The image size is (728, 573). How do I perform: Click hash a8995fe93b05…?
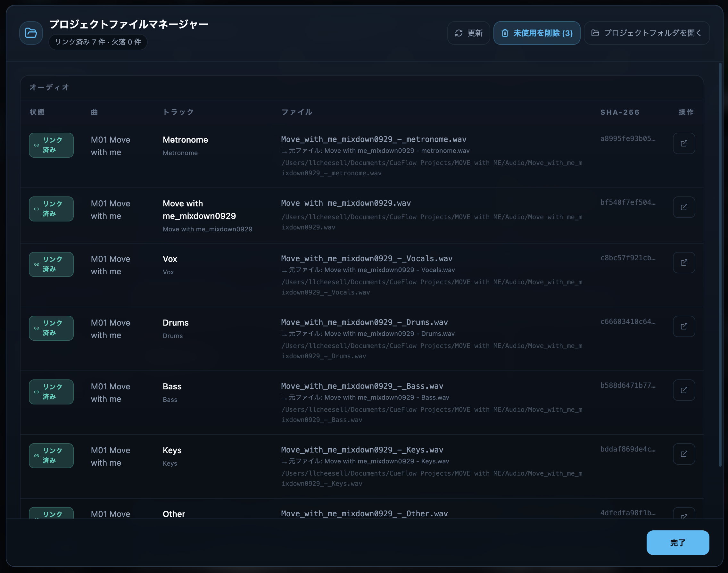(628, 138)
